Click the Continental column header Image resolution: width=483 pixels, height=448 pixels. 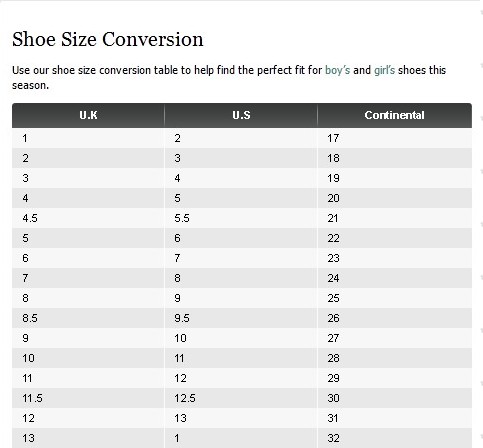click(x=395, y=115)
